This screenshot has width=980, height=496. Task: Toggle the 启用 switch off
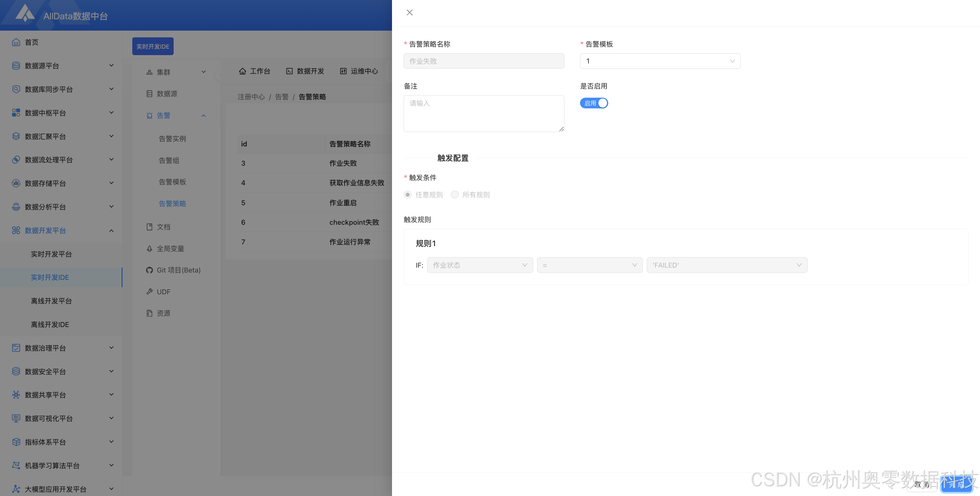coord(594,103)
